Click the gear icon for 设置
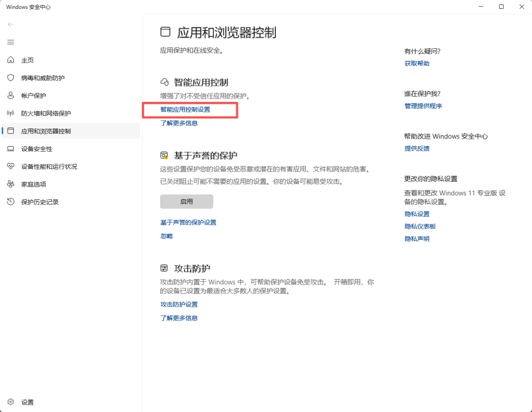This screenshot has height=412, width=532. (x=10, y=402)
